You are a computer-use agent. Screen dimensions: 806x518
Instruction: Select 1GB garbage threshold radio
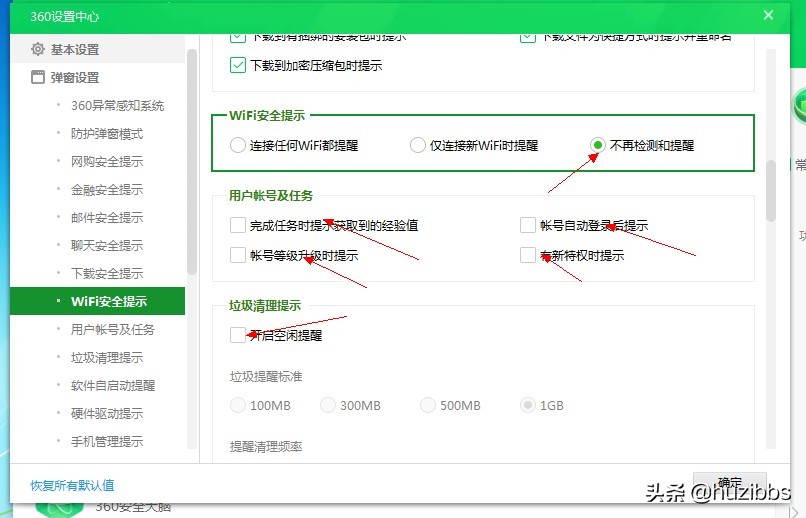tap(528, 405)
